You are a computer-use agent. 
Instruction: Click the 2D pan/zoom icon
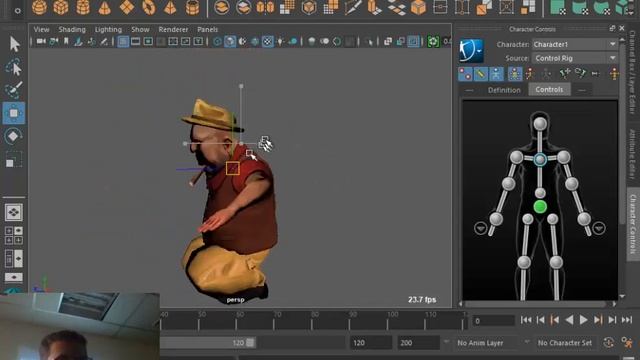pos(91,41)
